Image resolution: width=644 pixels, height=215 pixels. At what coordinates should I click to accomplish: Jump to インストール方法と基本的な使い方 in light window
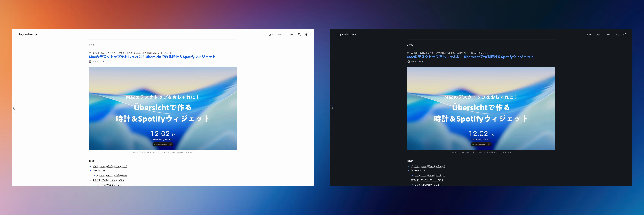112,175
